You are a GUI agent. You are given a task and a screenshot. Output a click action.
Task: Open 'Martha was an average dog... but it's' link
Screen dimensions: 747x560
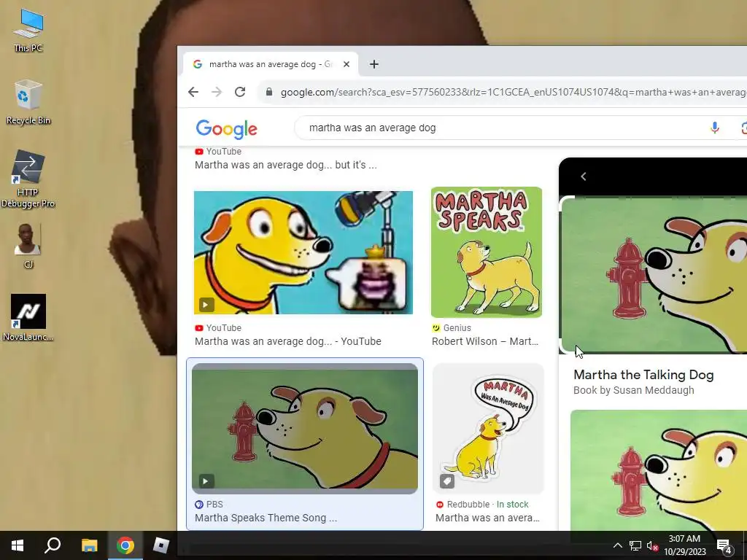[285, 165]
